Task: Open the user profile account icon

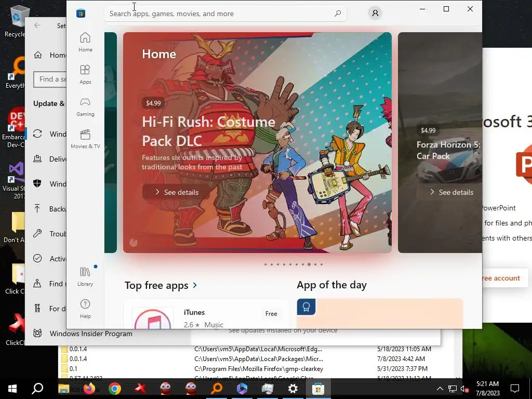Action: [375, 13]
